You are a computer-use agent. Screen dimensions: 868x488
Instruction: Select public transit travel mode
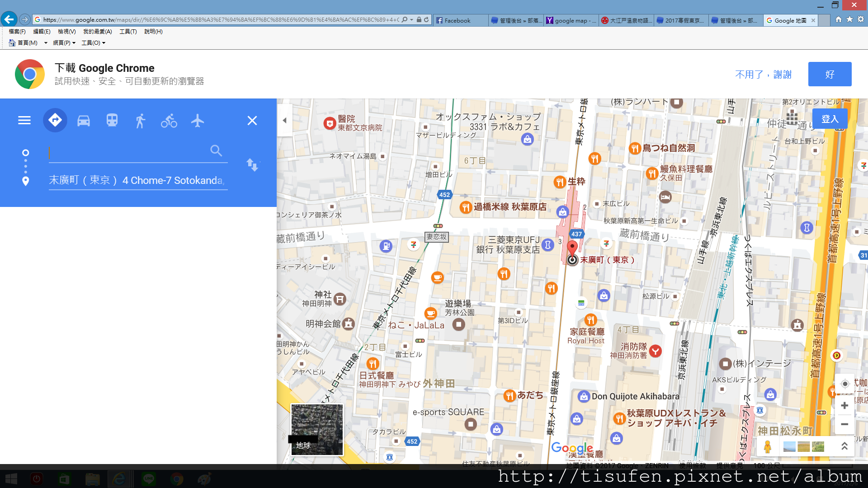coord(112,121)
